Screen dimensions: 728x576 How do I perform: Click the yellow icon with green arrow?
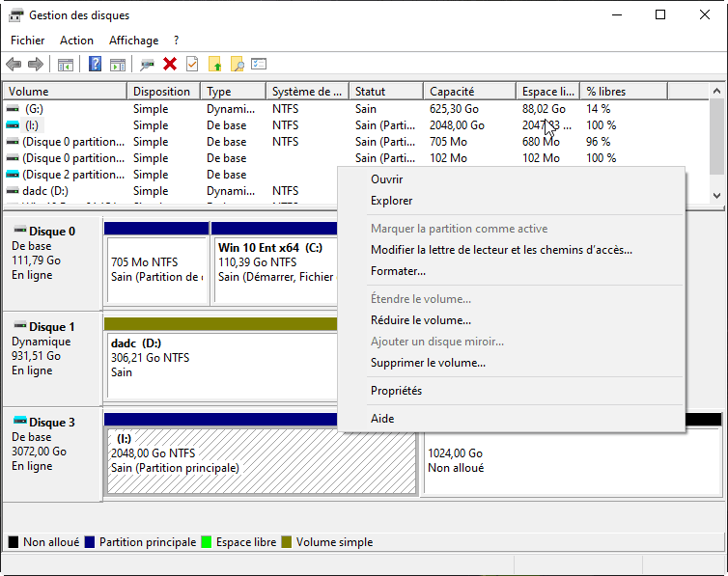click(x=215, y=65)
